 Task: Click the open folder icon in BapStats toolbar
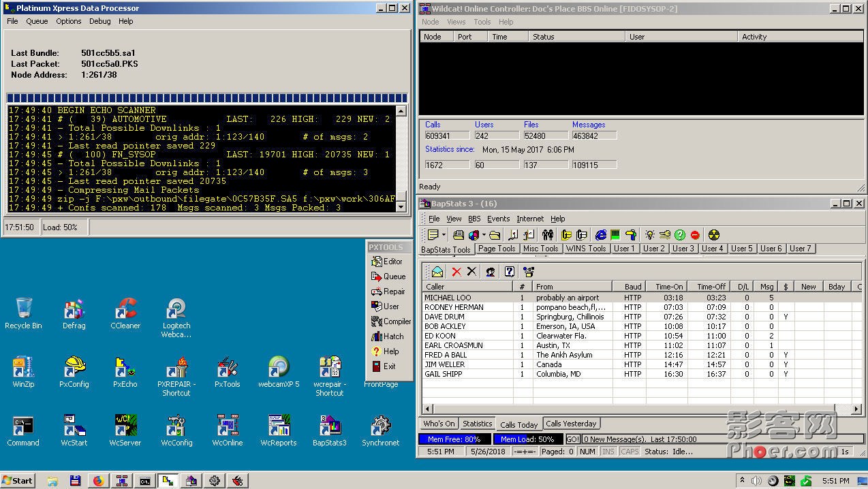tap(495, 235)
